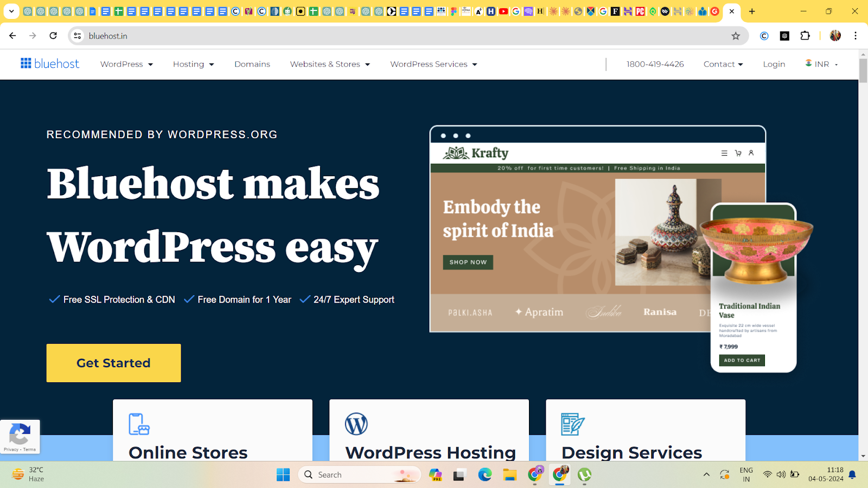Click Shop Now in the Krafty mockup
Image resolution: width=868 pixels, height=488 pixels.
[468, 262]
